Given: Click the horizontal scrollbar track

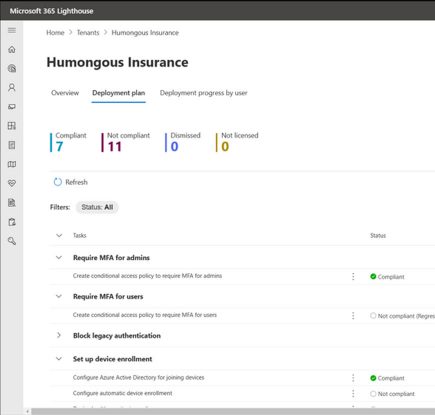Looking at the screenshot, I should click(x=233, y=411).
